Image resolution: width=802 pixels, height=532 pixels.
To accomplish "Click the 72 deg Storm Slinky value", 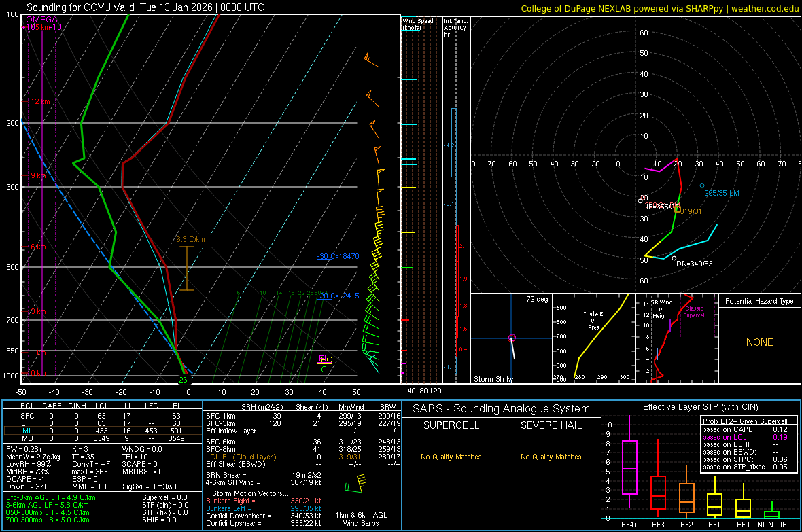I will click(537, 299).
